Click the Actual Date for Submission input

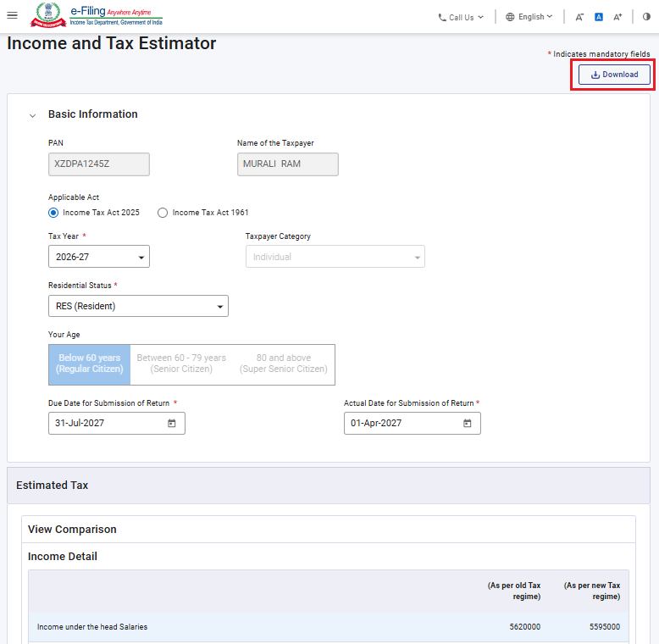point(413,423)
